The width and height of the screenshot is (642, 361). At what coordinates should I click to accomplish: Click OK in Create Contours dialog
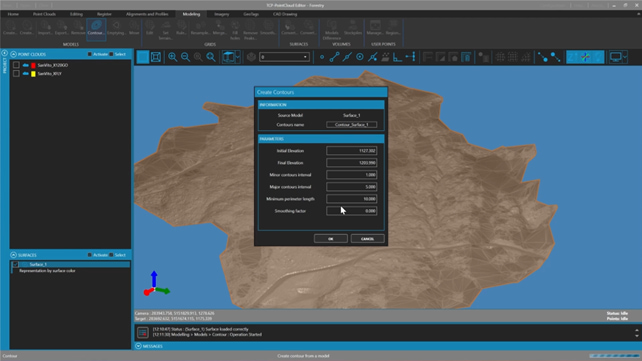pyautogui.click(x=331, y=239)
